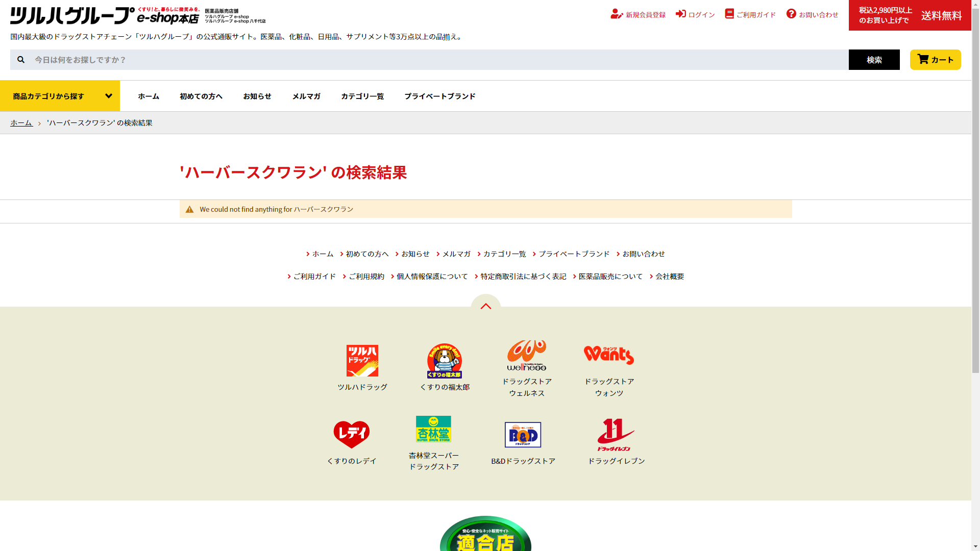
Task: Click the Tsuruha Drug store logo
Action: point(362,361)
